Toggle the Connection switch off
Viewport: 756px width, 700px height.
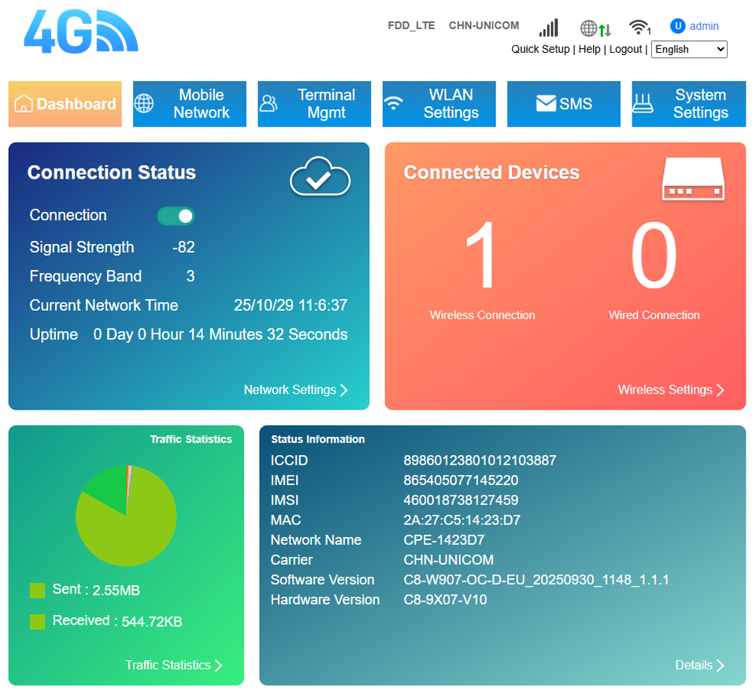coord(176,216)
